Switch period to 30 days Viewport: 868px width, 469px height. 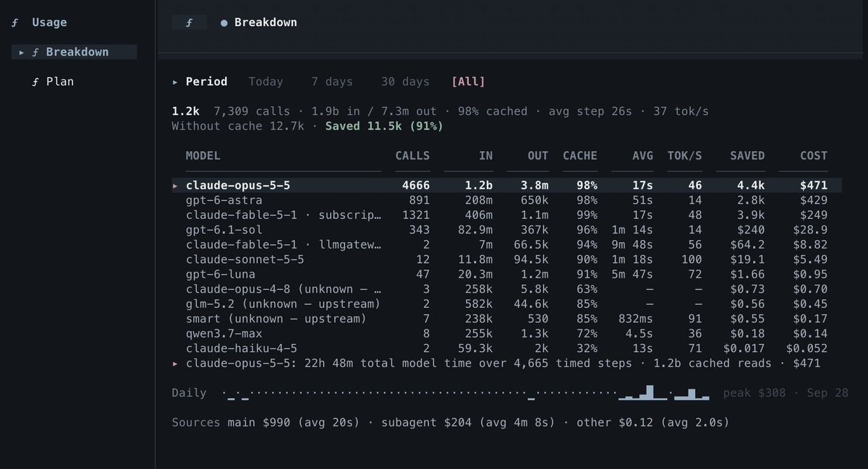point(405,82)
